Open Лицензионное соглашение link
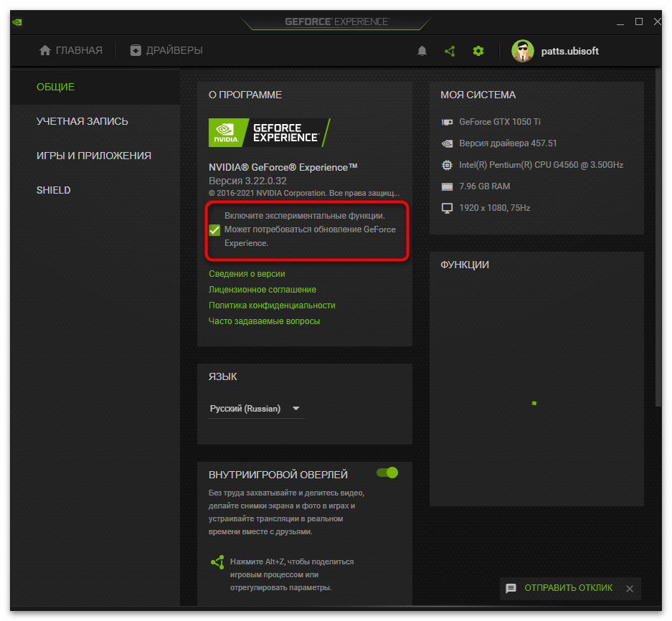 pyautogui.click(x=262, y=290)
